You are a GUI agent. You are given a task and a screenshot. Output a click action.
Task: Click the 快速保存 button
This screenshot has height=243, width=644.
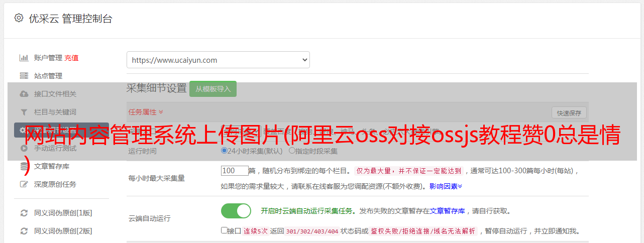569,113
